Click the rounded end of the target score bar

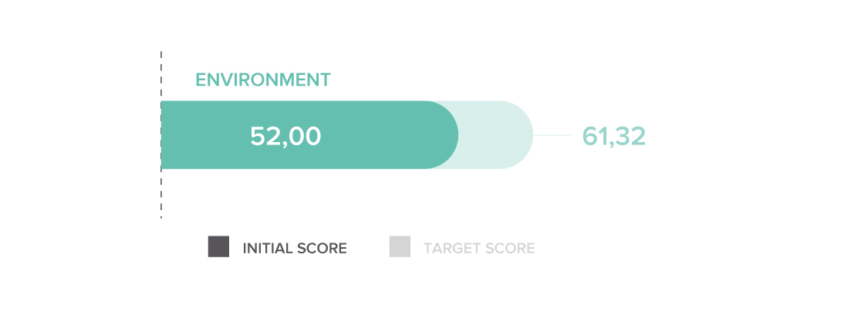(x=518, y=134)
